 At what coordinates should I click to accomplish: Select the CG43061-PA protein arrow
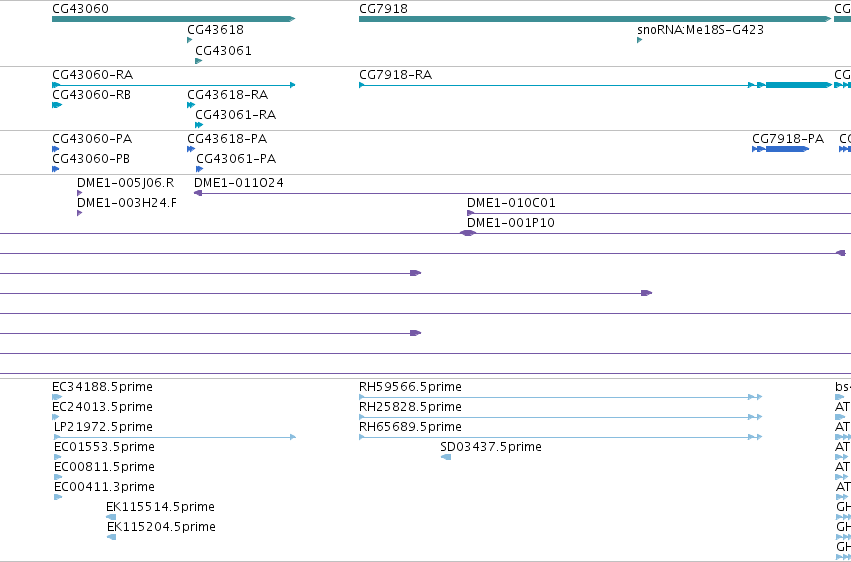pos(199,169)
